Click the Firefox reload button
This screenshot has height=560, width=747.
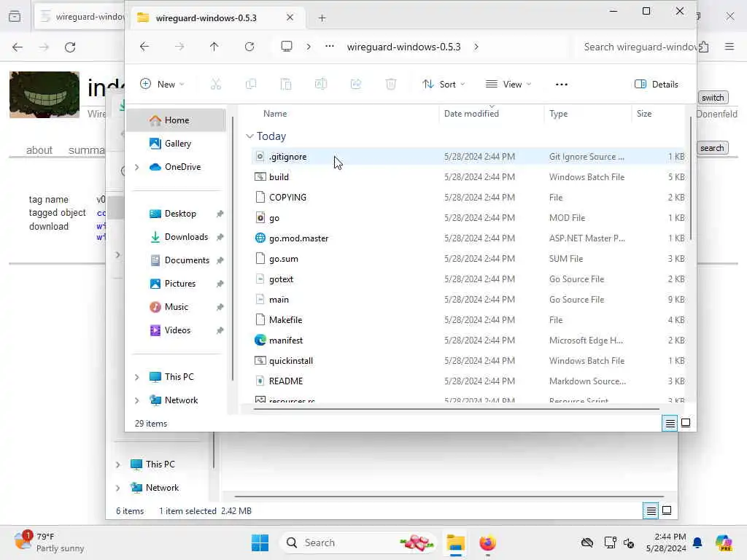[70, 47]
